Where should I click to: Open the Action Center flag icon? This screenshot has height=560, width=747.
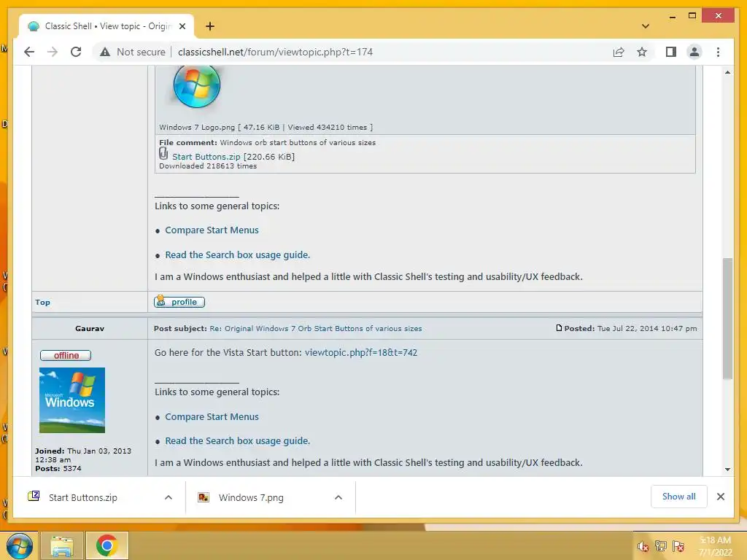678,546
